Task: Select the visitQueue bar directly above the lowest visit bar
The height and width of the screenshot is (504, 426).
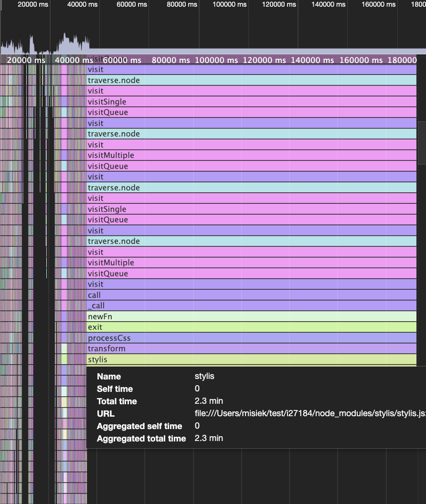Action: (x=252, y=273)
